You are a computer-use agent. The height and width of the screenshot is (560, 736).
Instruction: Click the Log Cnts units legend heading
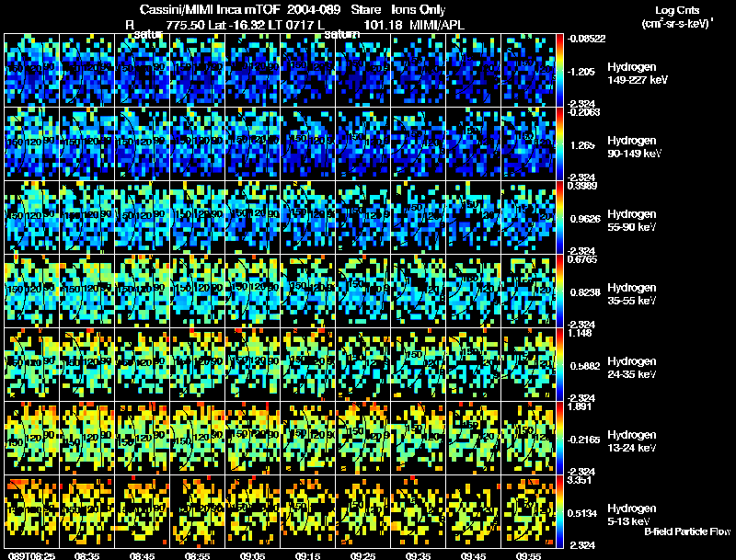[677, 10]
